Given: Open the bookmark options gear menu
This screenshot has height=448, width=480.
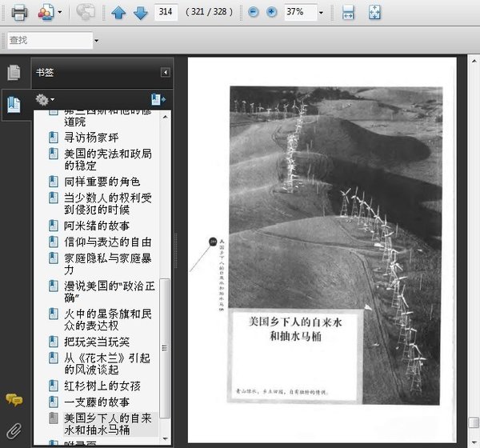Looking at the screenshot, I should tap(44, 100).
